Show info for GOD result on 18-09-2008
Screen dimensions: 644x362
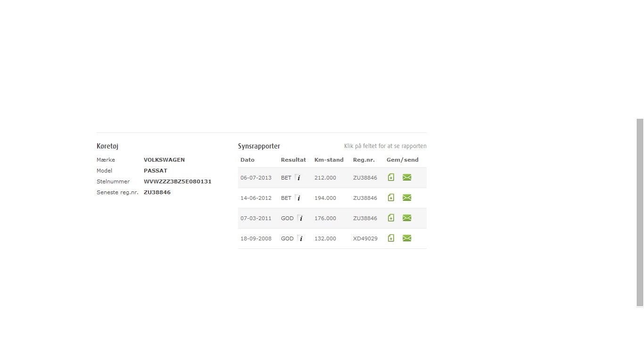coord(300,239)
